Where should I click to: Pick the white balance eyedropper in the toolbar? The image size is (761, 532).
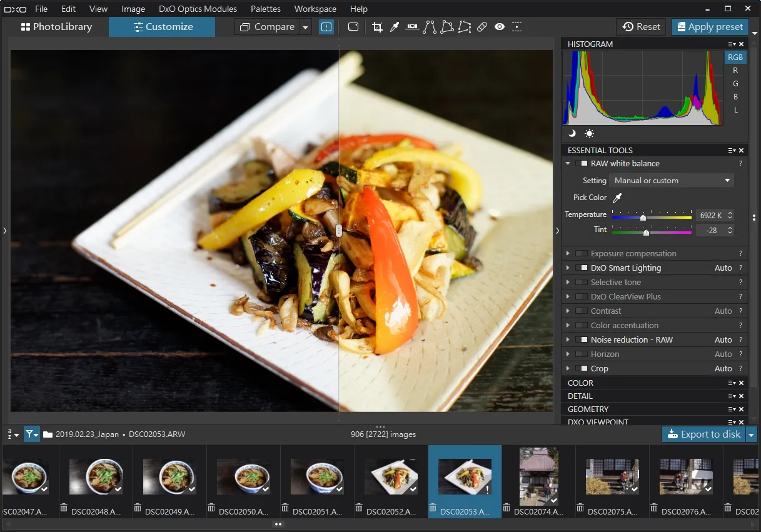coord(395,27)
